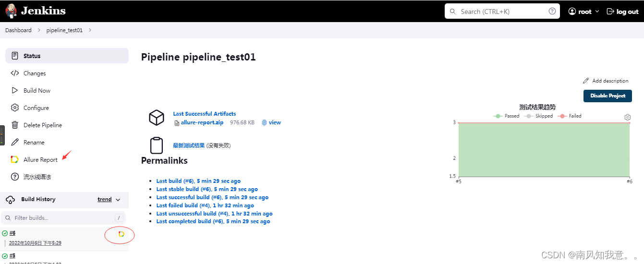
Task: Expand the root user dropdown chevron
Action: click(x=597, y=12)
